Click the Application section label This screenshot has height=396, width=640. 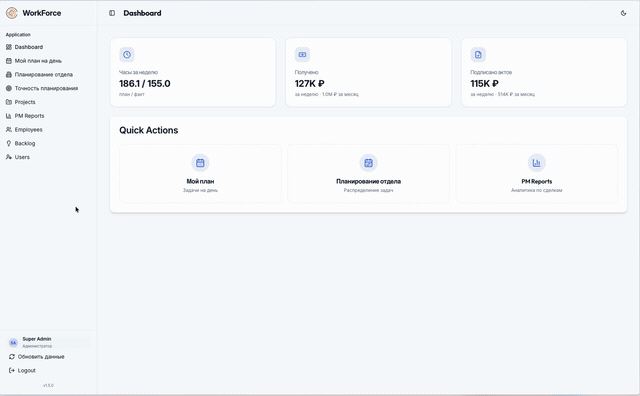pyautogui.click(x=18, y=35)
